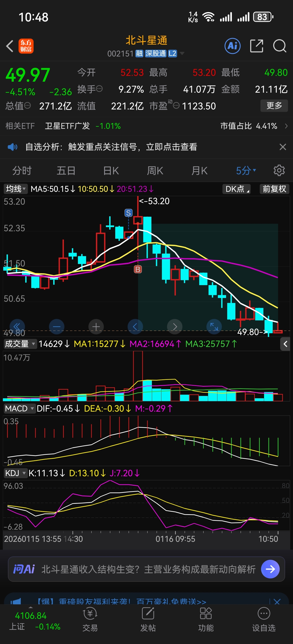The width and height of the screenshot is (293, 644).
Task: Open the Ai assistant icon
Action: click(233, 46)
